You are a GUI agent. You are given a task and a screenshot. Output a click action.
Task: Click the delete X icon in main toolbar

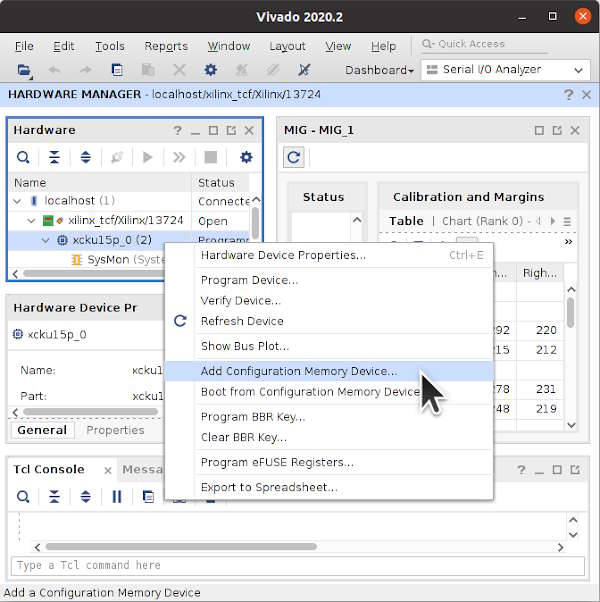tap(179, 70)
